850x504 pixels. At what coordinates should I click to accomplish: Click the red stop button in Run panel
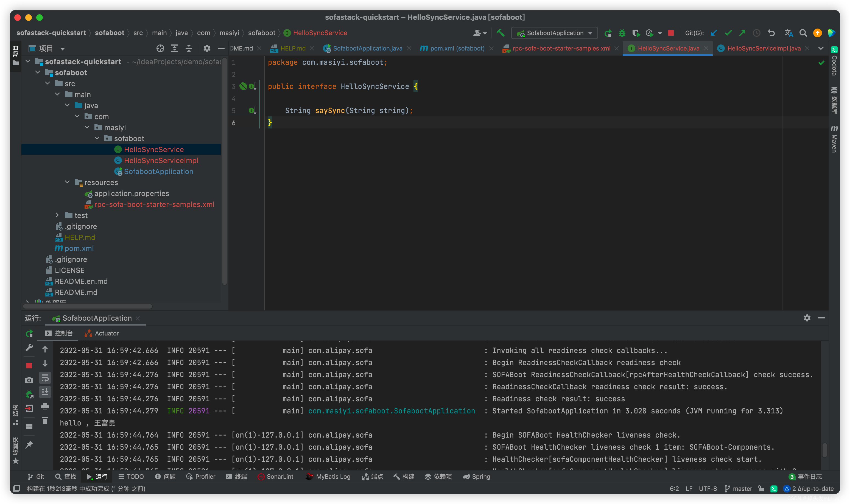[x=29, y=365]
